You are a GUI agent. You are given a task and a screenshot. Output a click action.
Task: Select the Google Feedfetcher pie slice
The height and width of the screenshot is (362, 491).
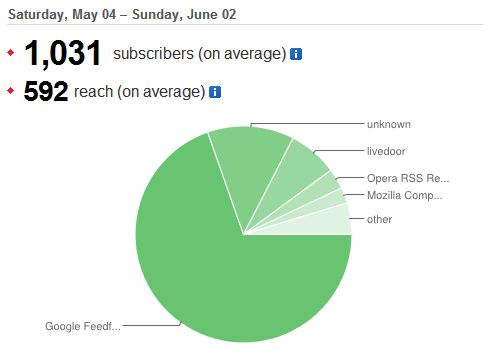click(217, 267)
